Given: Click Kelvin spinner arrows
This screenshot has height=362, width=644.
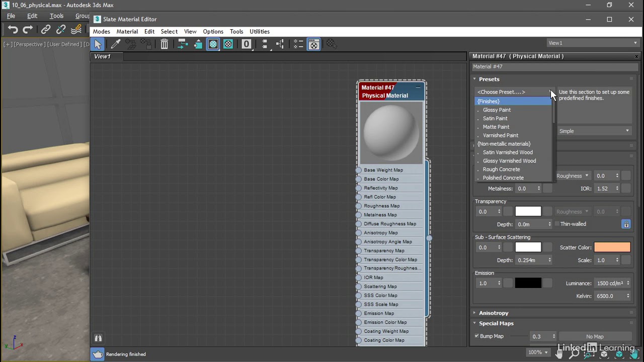Looking at the screenshot, I should click(x=628, y=296).
